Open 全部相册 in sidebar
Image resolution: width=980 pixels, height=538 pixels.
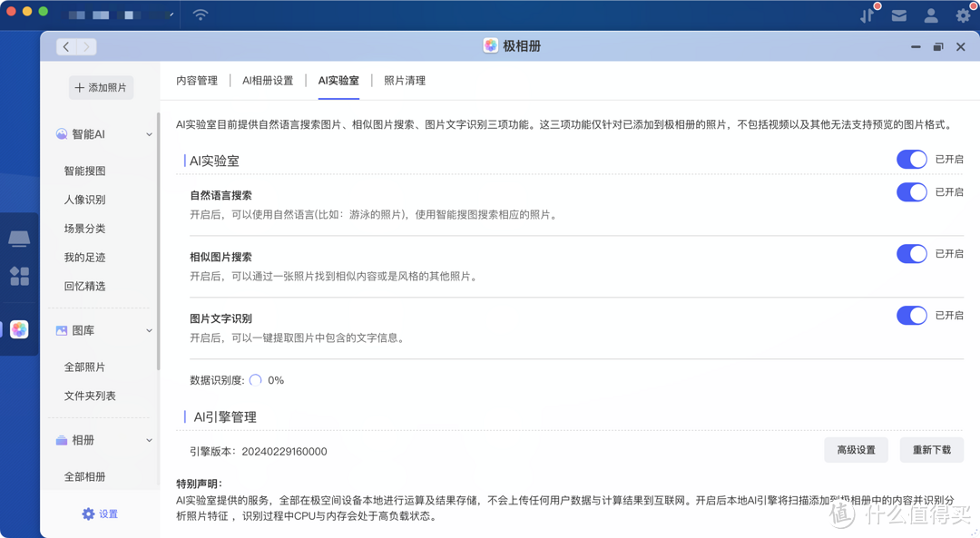tap(85, 477)
